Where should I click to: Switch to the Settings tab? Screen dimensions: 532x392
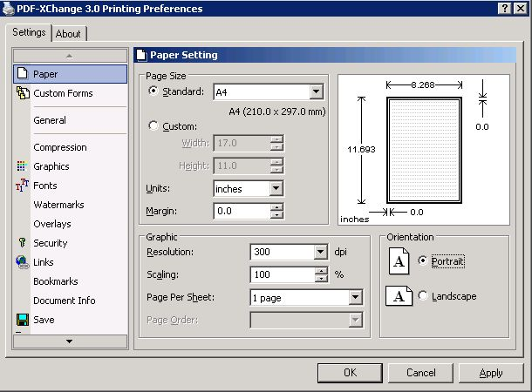[x=29, y=32]
